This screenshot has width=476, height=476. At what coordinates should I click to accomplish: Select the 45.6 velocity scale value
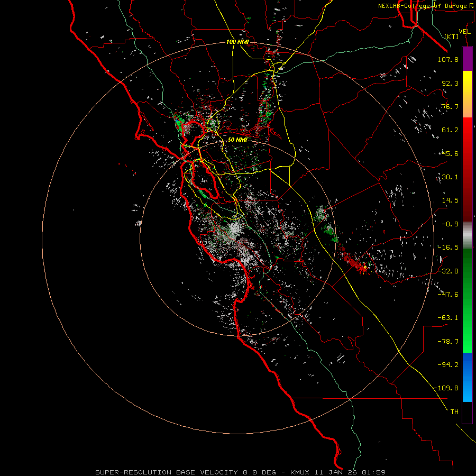(450, 153)
